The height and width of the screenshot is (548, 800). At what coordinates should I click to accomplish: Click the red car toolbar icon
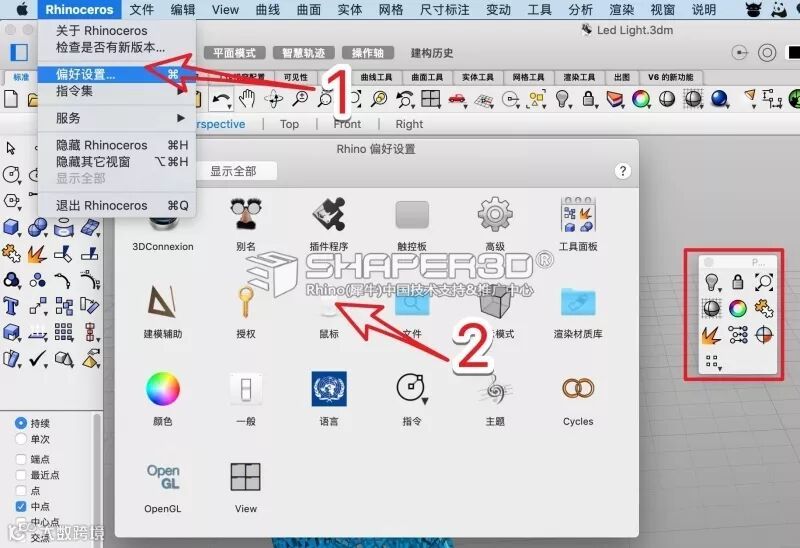[x=457, y=98]
